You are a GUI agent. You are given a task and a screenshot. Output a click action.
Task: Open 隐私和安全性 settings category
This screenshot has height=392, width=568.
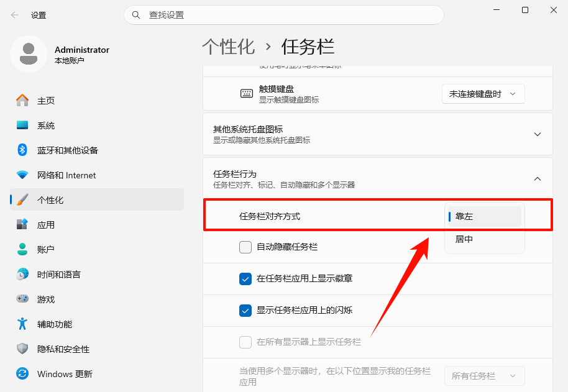coord(97,349)
